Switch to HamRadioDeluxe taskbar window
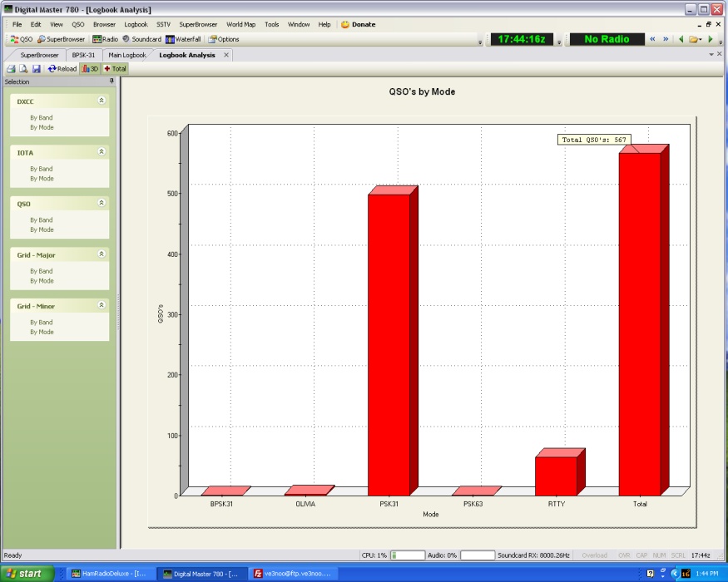Screen dimensions: 728x582 tap(109, 575)
